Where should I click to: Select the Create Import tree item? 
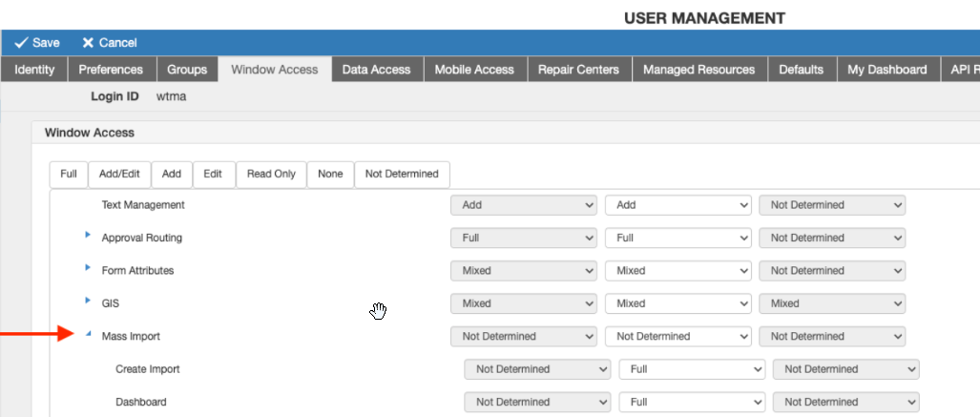point(147,369)
